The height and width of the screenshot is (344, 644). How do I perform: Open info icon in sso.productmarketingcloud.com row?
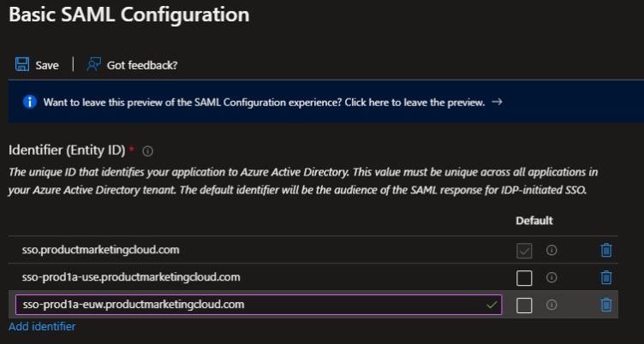[x=552, y=250]
